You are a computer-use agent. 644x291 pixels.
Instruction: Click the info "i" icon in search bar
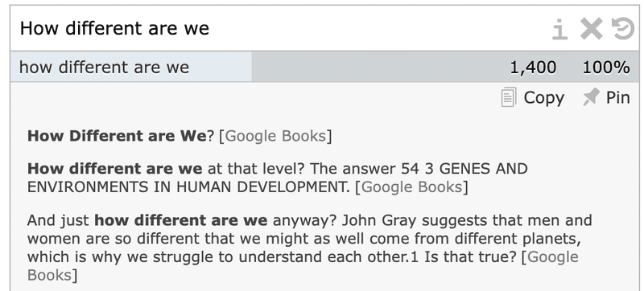coord(559,30)
